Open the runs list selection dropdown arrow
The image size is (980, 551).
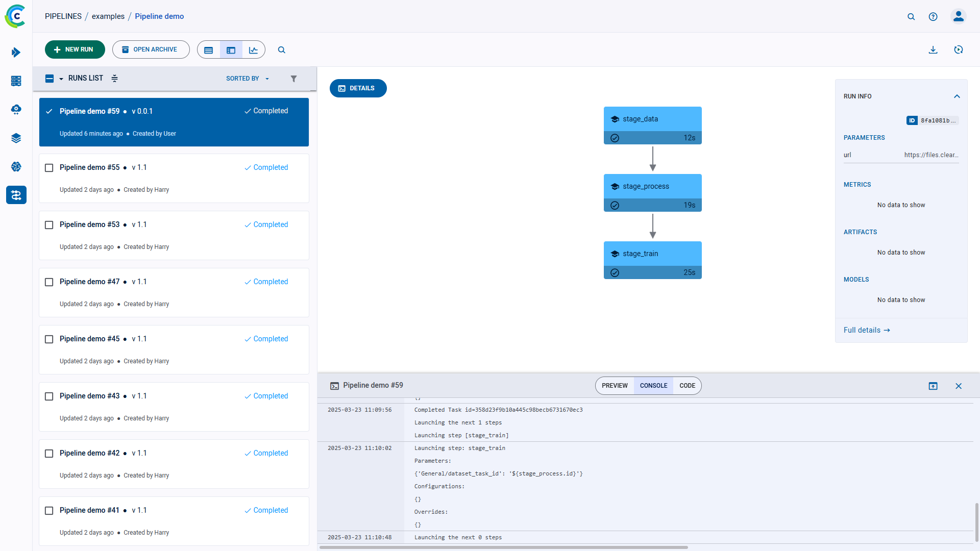(x=61, y=78)
